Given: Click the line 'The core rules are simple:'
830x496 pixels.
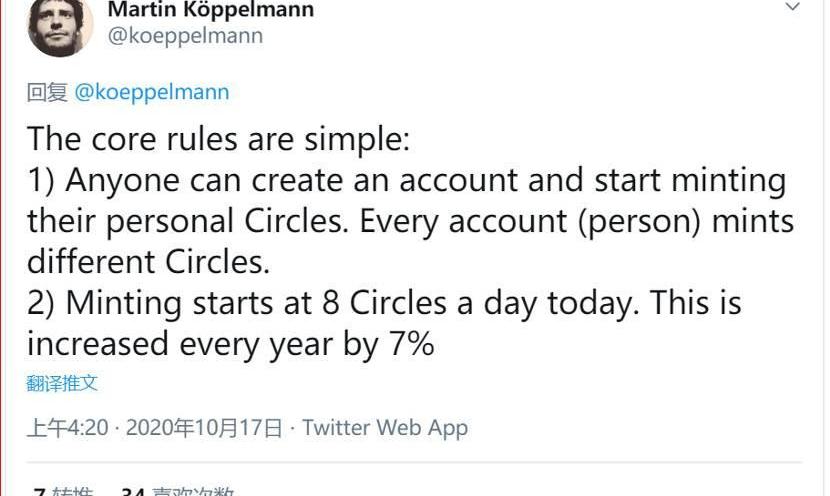Looking at the screenshot, I should coord(219,139).
